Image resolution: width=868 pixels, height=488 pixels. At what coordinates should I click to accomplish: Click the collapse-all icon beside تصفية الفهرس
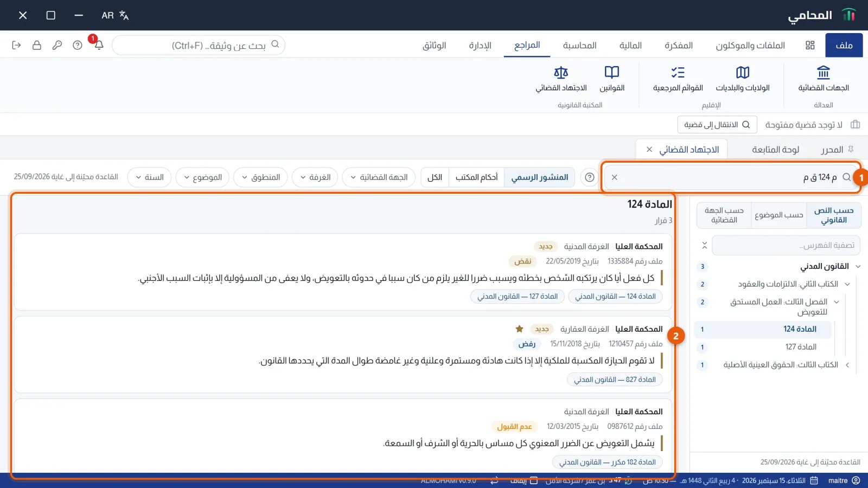[x=704, y=245]
